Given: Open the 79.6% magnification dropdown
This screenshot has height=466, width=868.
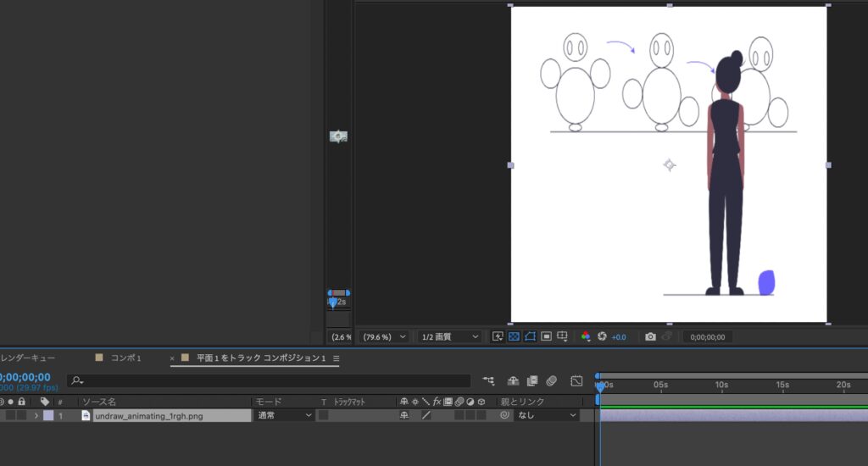Looking at the screenshot, I should tap(385, 336).
